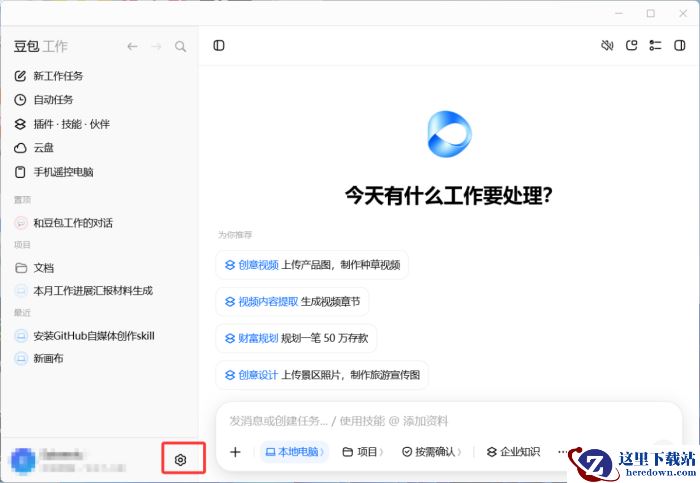Choose the 创意视频 suggestion card
Image resolution: width=700 pixels, height=483 pixels.
(312, 265)
